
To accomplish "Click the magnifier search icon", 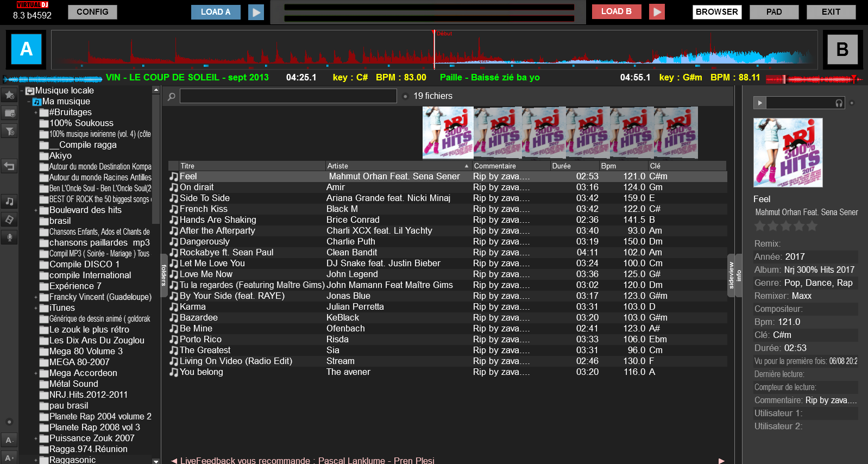I will 172,97.
